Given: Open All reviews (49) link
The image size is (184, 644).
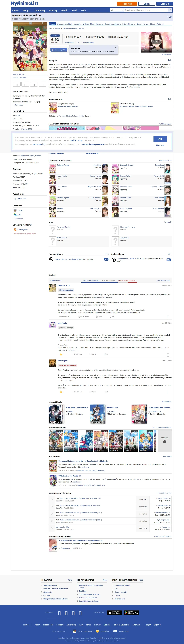Looking at the screenshot, I should click(163, 281).
